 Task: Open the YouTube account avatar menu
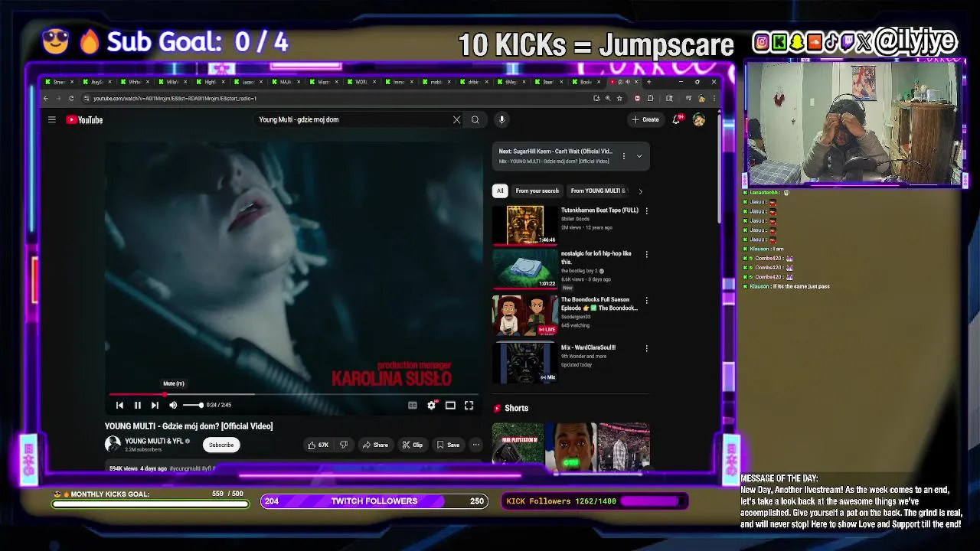click(x=698, y=119)
